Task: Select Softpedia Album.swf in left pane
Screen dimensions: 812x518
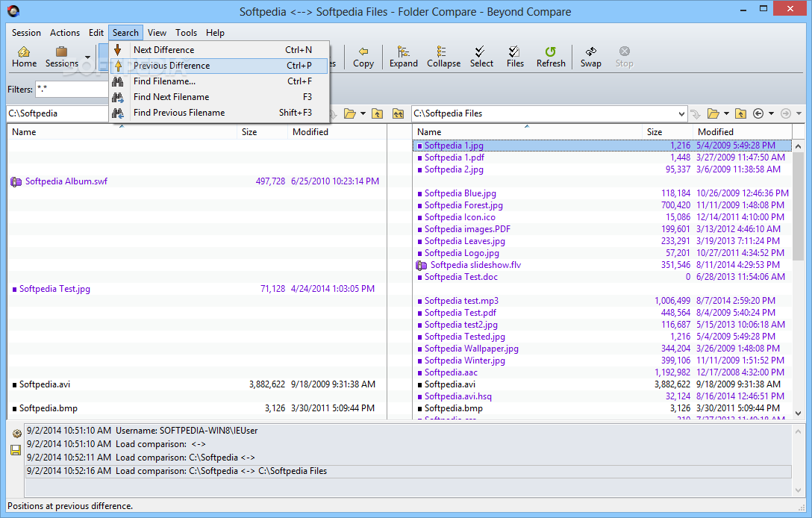Action: (197, 181)
